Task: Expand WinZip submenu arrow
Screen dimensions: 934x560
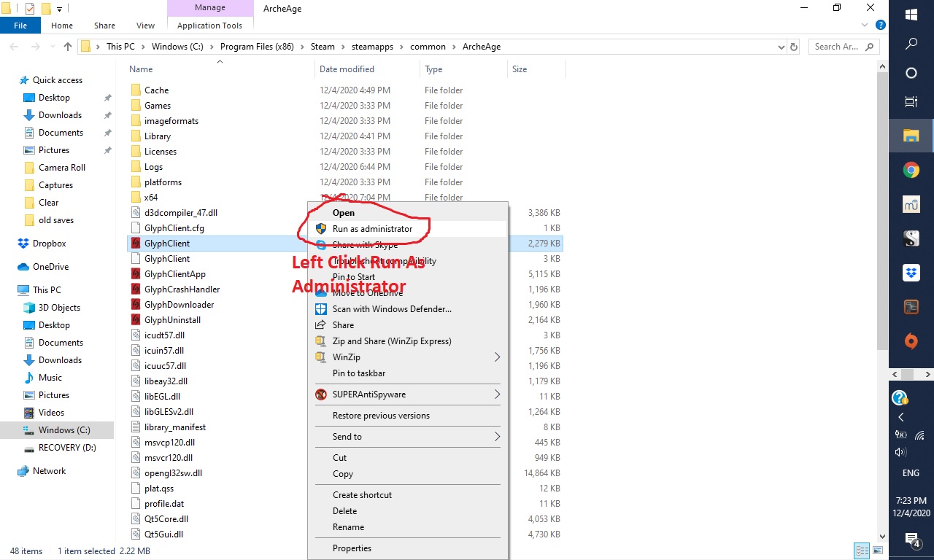Action: (x=498, y=357)
